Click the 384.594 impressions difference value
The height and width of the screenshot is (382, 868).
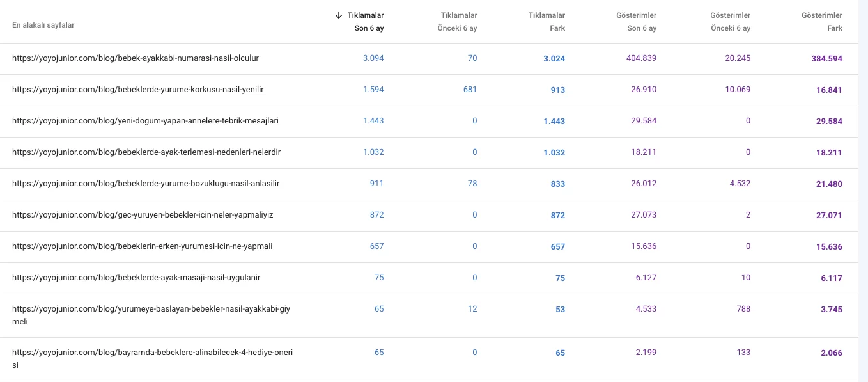826,59
